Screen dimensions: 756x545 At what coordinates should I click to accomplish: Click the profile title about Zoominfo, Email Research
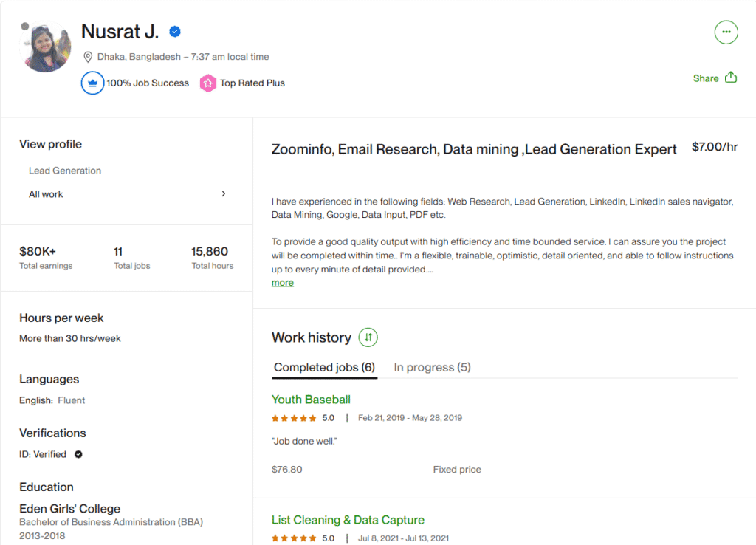click(474, 149)
